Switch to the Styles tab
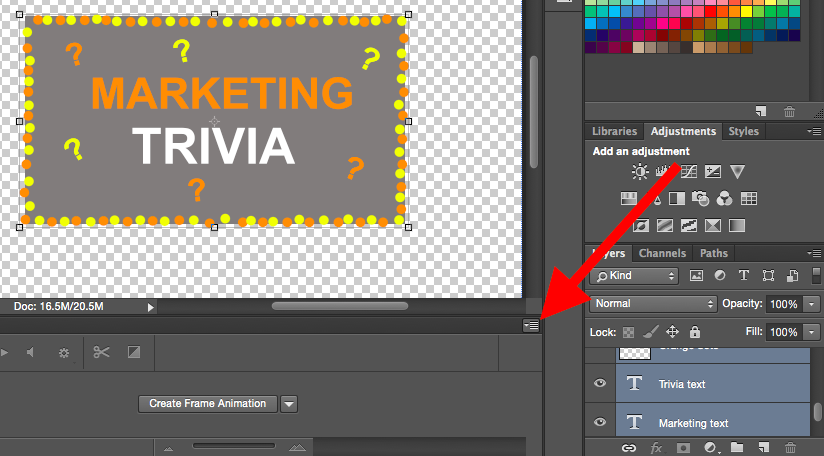 point(743,131)
